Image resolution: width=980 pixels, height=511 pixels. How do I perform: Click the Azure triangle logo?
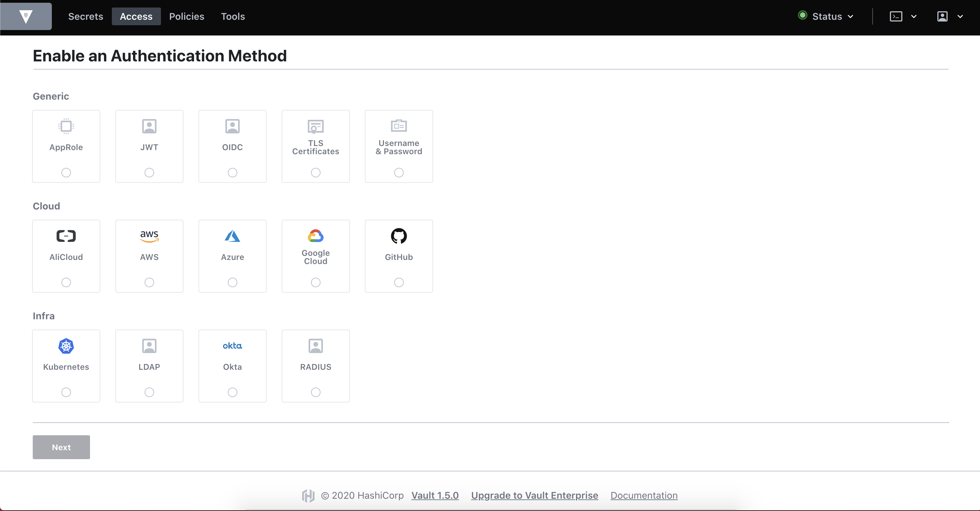click(x=232, y=236)
